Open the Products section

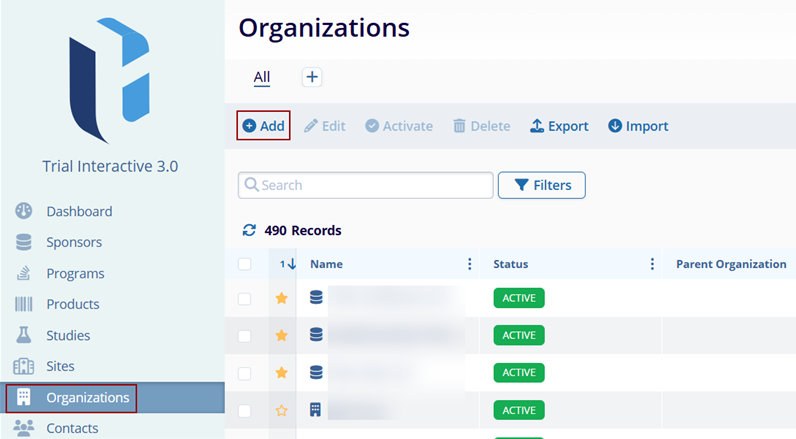tap(72, 304)
